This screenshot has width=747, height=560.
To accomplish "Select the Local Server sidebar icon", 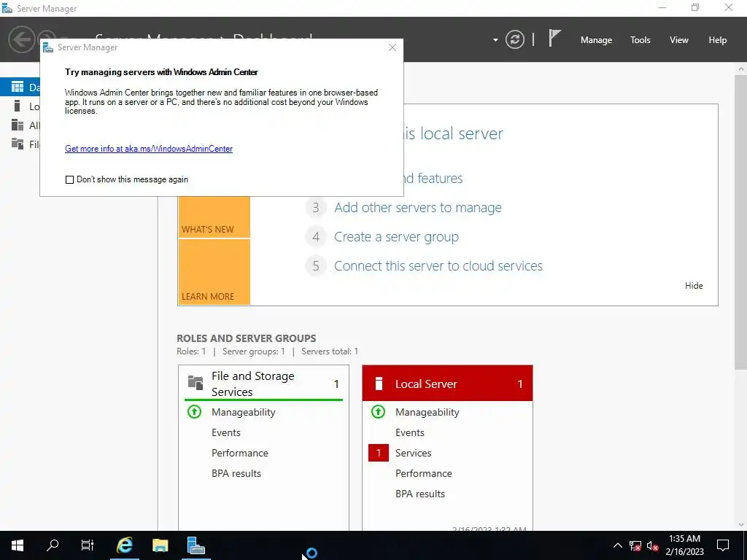I will click(x=18, y=106).
